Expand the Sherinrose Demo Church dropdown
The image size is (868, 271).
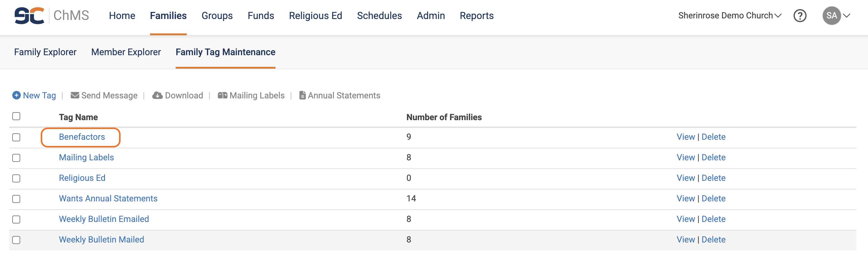(730, 16)
